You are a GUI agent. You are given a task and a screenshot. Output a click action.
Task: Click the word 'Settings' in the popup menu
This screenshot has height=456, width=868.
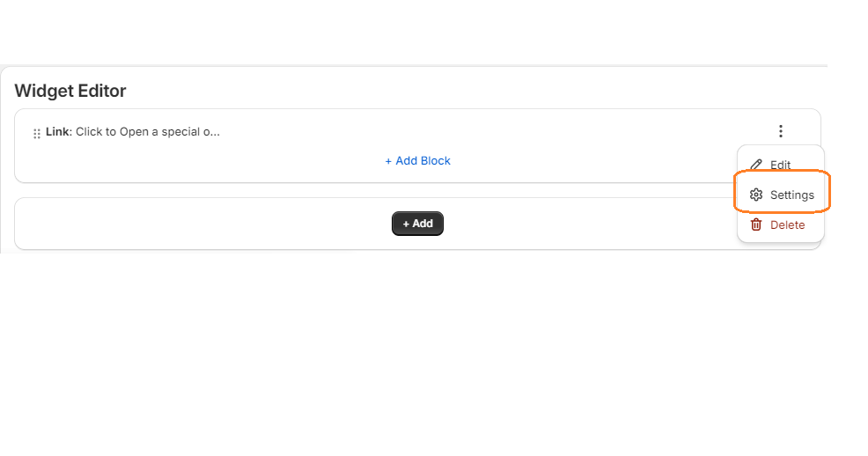(792, 195)
